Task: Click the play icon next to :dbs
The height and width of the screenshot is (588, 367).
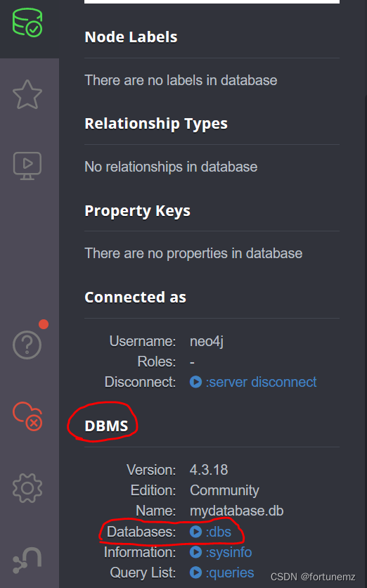Action: 195,532
